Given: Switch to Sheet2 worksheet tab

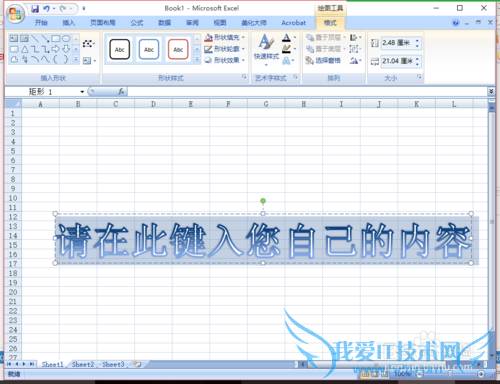Looking at the screenshot, I should 83,365.
